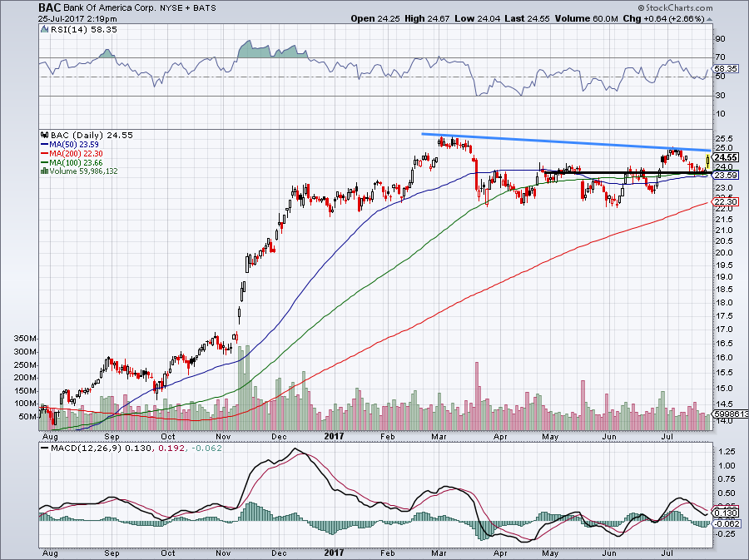Click the Open 24.25 value in header

[375, 18]
